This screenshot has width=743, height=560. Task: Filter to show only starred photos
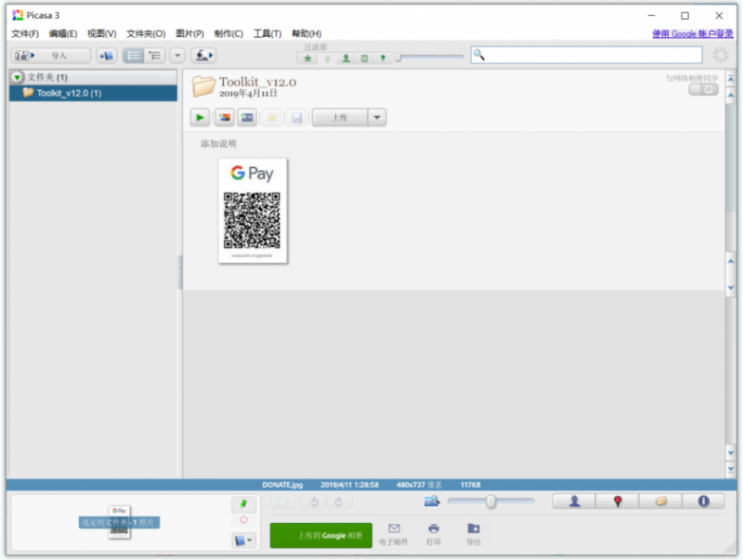pos(307,59)
